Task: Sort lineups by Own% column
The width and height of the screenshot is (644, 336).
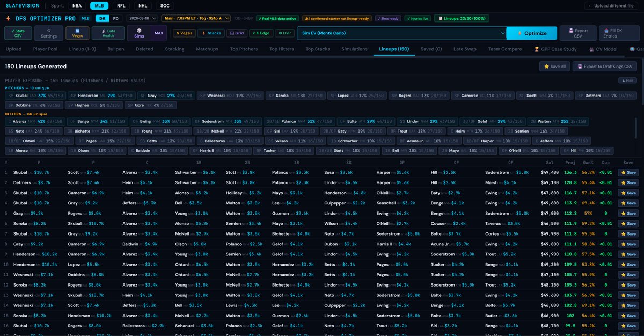Action: (x=588, y=162)
